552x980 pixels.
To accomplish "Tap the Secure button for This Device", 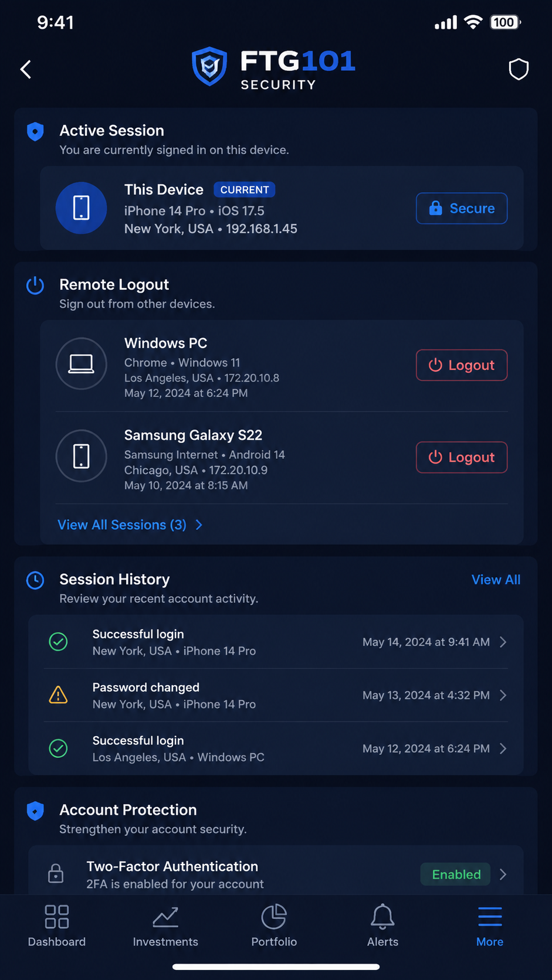I will (462, 208).
